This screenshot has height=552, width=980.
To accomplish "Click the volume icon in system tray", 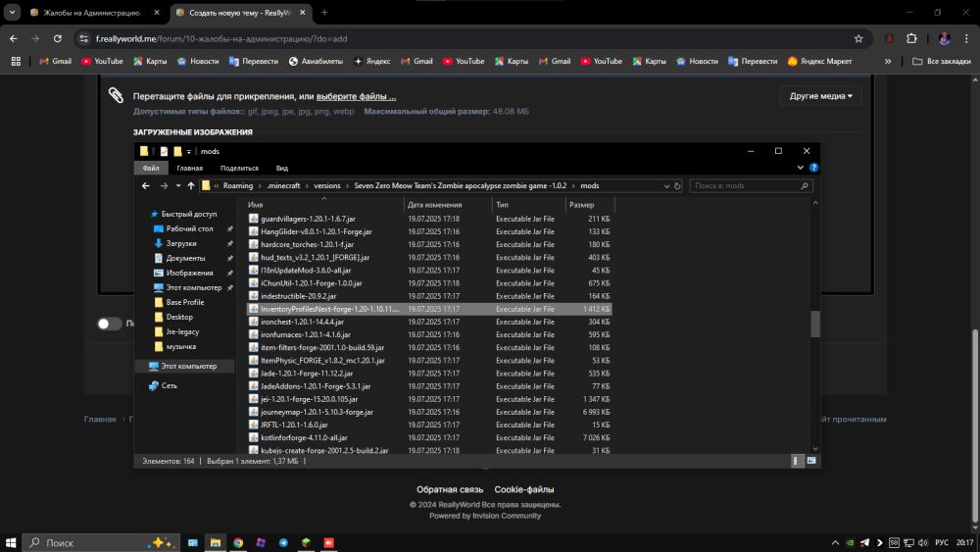I will 923,542.
